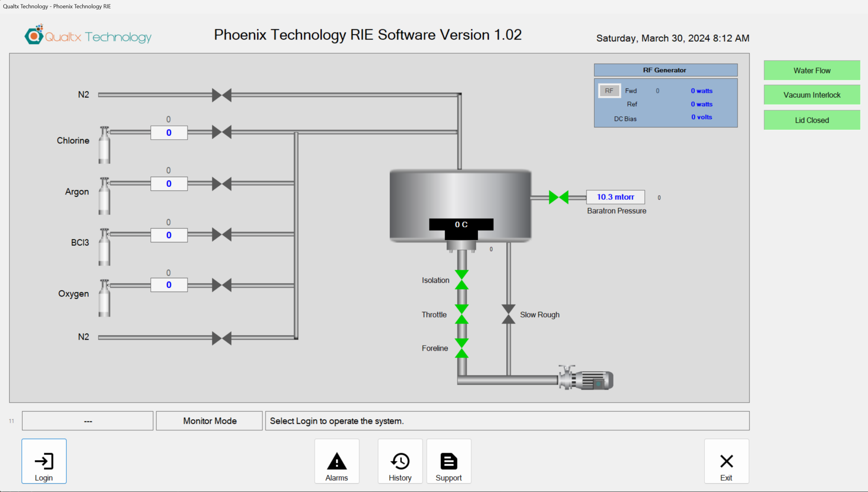This screenshot has height=492, width=868.
Task: Open the History view
Action: pyautogui.click(x=400, y=461)
